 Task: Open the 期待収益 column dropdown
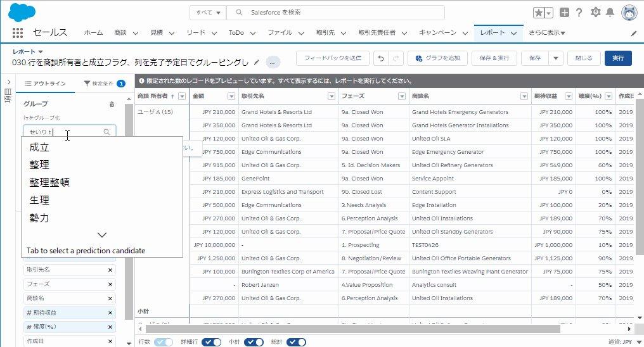(x=569, y=96)
